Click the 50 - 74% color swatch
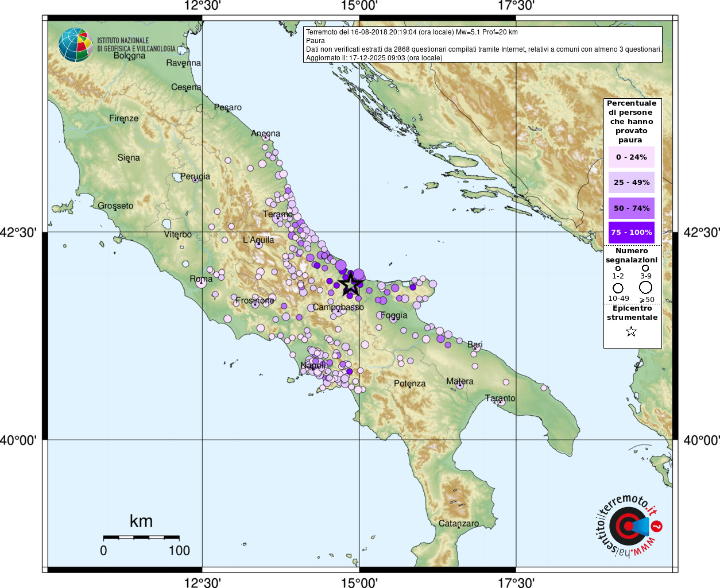Image resolution: width=720 pixels, height=588 pixels. point(632,208)
